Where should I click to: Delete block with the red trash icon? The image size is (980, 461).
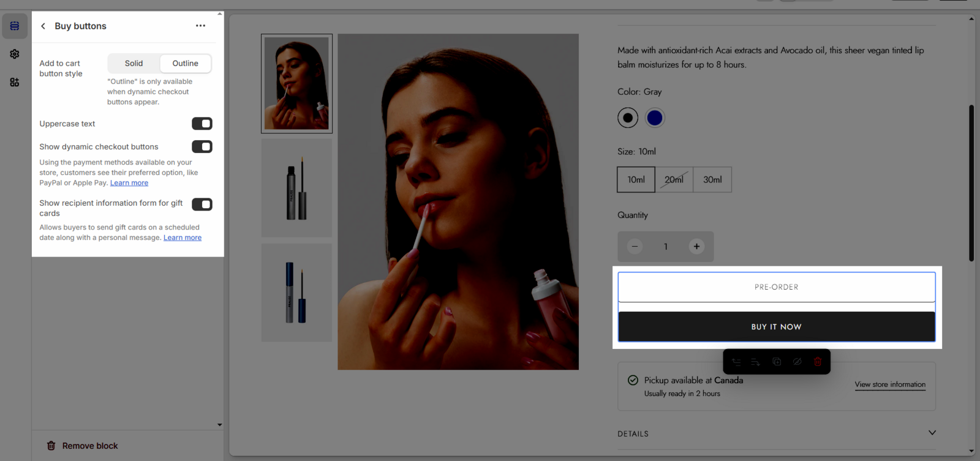(817, 362)
